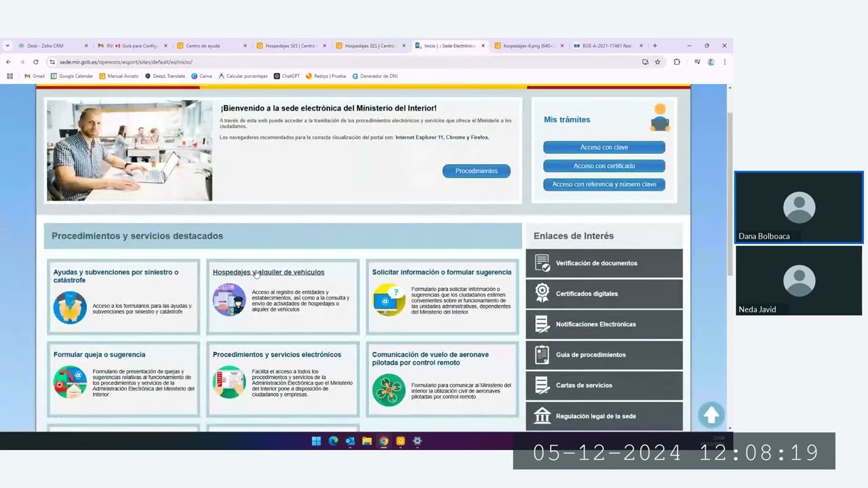The height and width of the screenshot is (488, 868).
Task: Open the Gmail bookmark
Action: pos(35,76)
